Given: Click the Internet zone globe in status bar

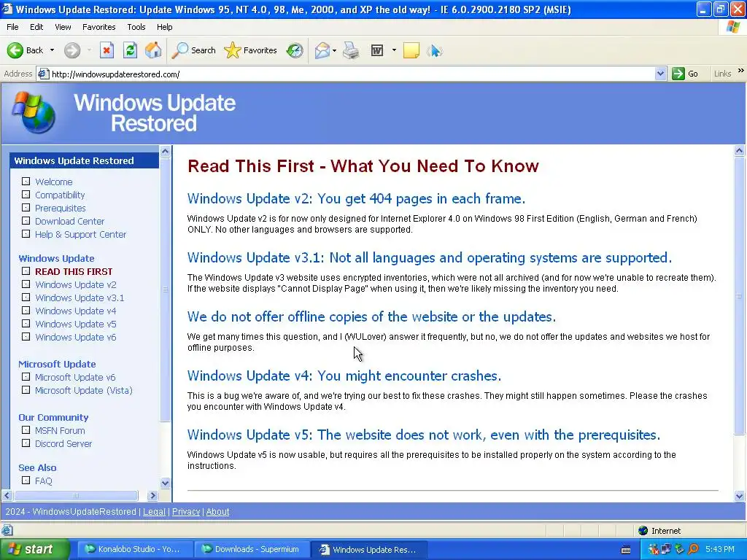Looking at the screenshot, I should 643,531.
